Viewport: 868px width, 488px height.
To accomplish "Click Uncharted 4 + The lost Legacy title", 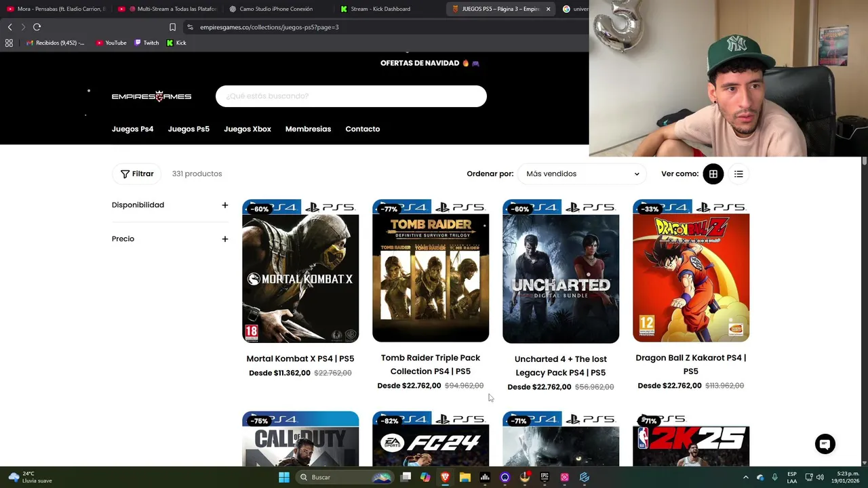I will (561, 366).
